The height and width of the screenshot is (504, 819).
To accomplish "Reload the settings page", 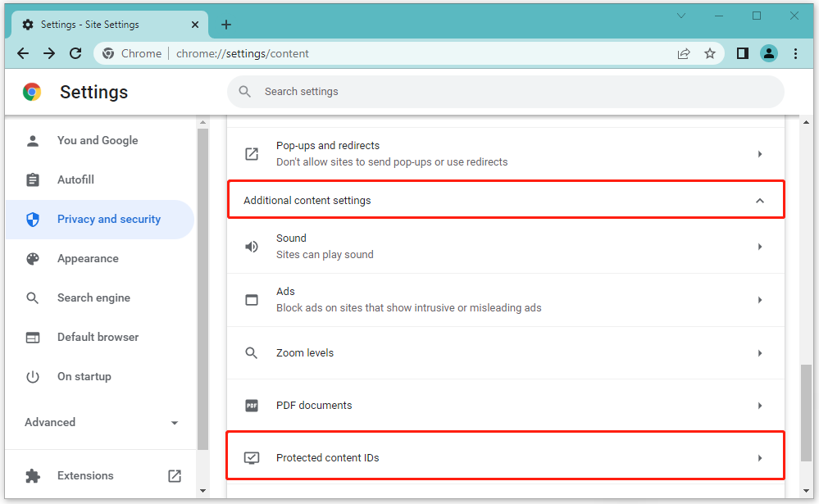I will click(75, 53).
